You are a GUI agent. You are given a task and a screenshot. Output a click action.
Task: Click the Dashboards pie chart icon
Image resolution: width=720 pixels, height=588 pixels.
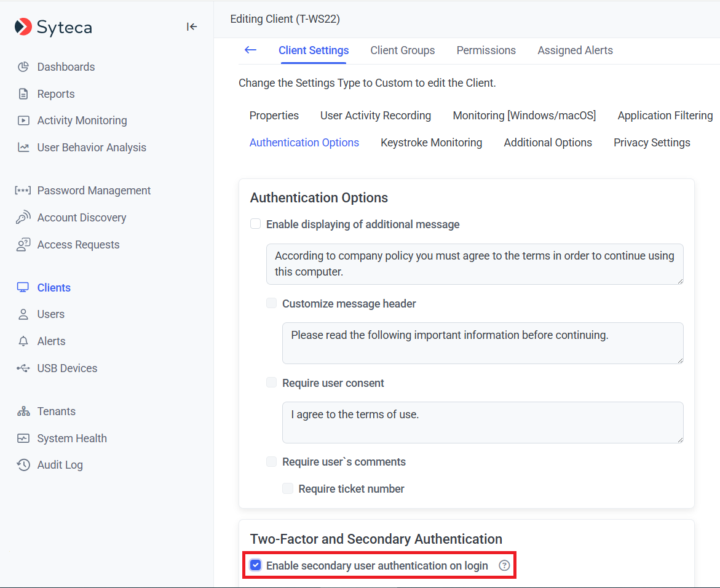[x=23, y=67]
